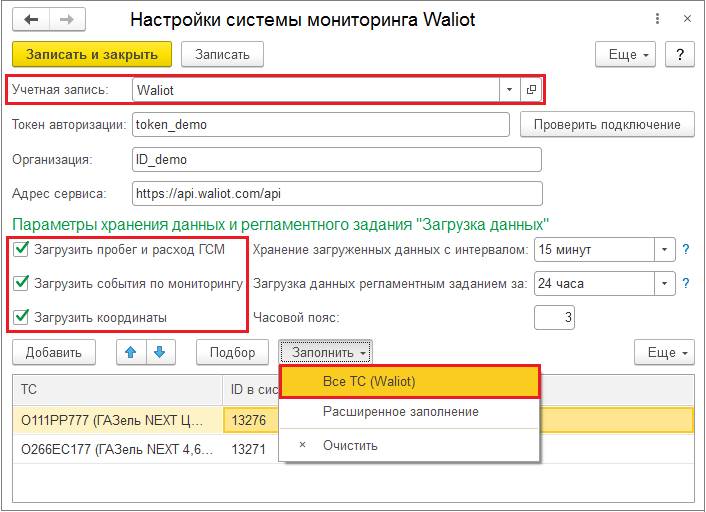Click help icon beside storage interval
This screenshot has width=706, height=512.
tap(686, 250)
